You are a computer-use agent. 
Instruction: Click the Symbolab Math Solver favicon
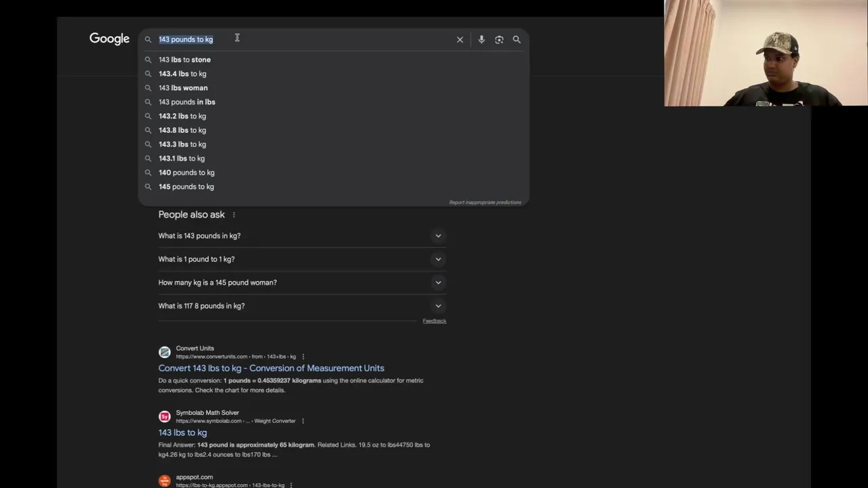pos(165,416)
